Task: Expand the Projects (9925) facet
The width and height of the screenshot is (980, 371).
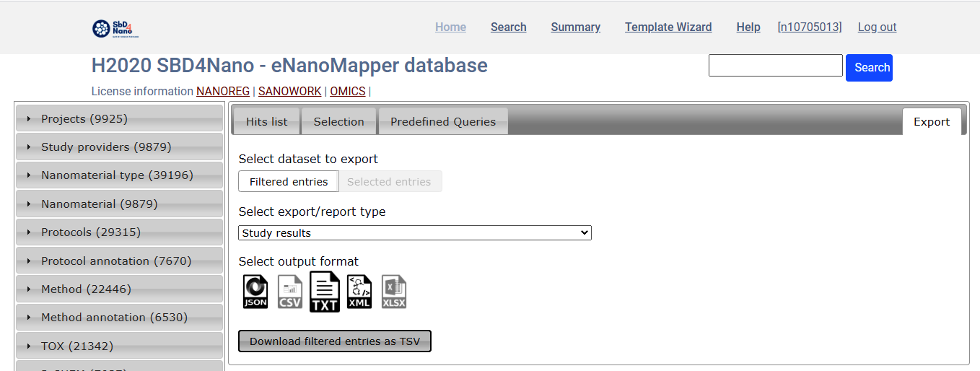Action: point(119,118)
